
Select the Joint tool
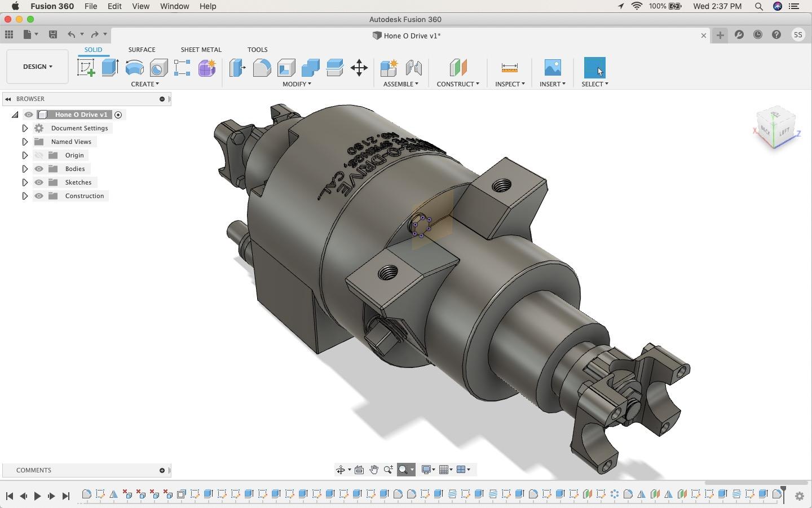click(x=414, y=68)
